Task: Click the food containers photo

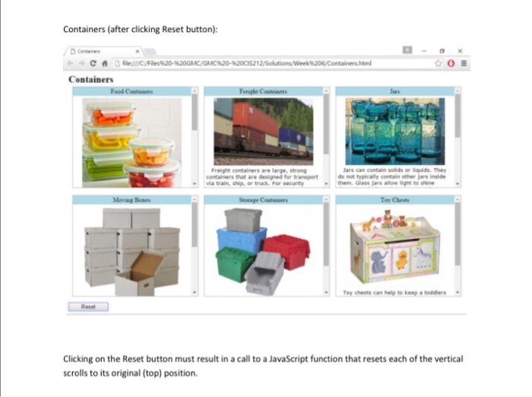Action: pos(132,143)
